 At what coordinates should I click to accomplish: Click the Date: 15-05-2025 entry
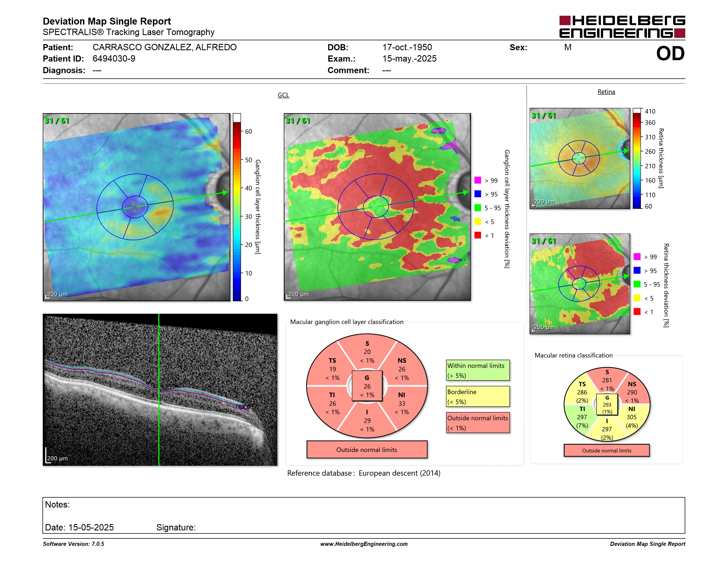(x=79, y=527)
